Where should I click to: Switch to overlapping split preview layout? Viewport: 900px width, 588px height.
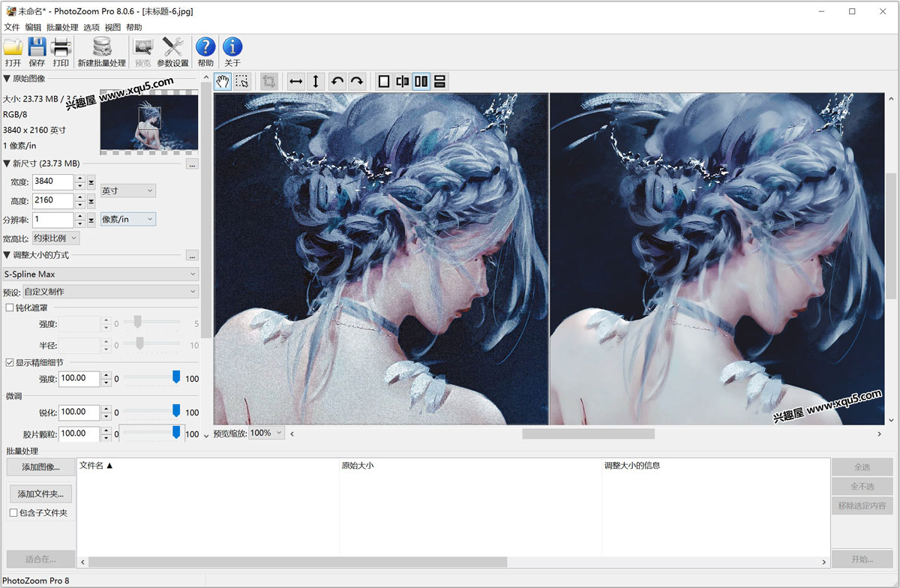(x=403, y=81)
